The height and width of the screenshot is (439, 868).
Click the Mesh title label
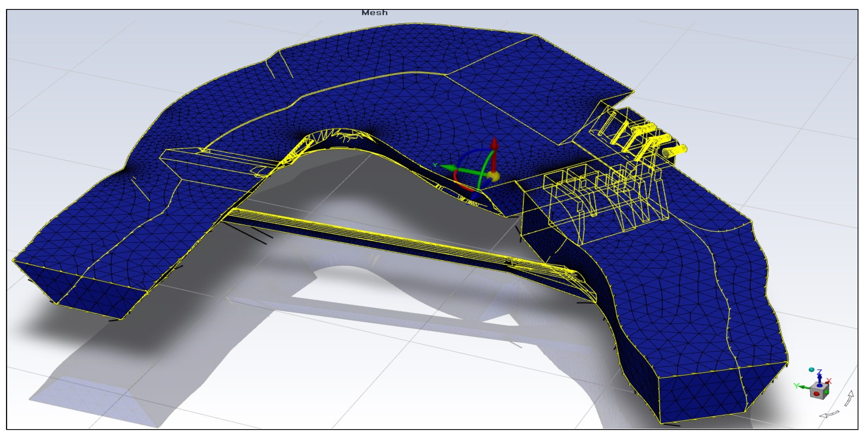374,13
